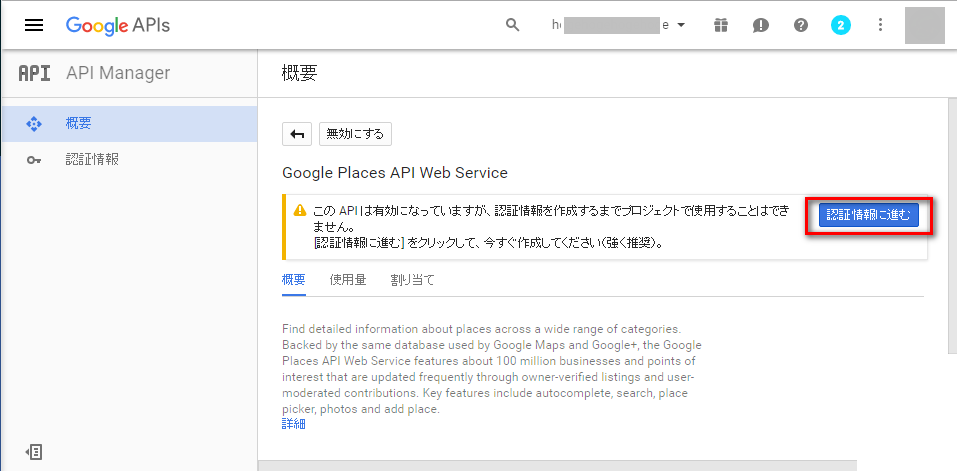Open the 詳細 link
The image size is (957, 471).
click(x=294, y=424)
